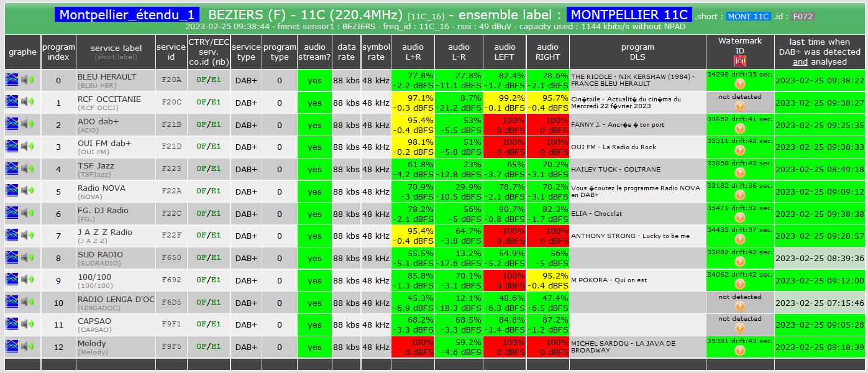Viewport: 868px width, 373px height.
Task: Click the MONTPELLIER 11C ensemble label
Action: pos(629,15)
